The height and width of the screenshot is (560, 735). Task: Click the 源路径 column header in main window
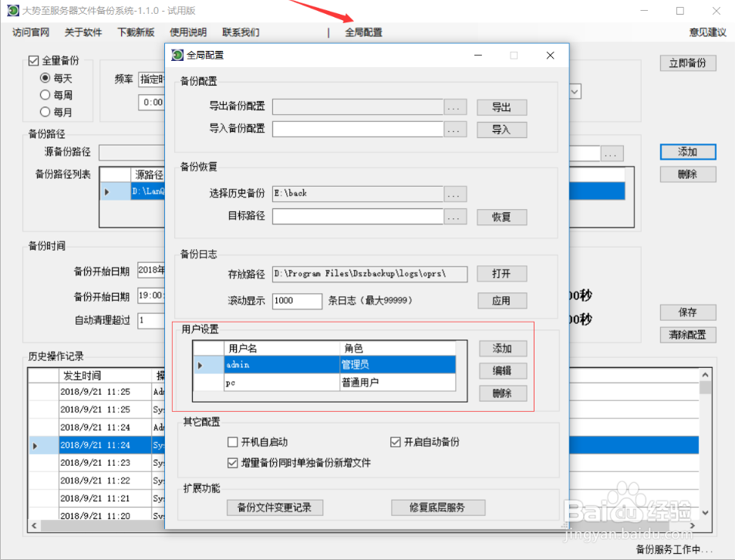click(x=147, y=175)
